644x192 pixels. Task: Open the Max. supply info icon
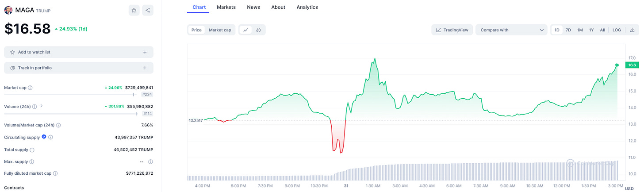click(32, 161)
